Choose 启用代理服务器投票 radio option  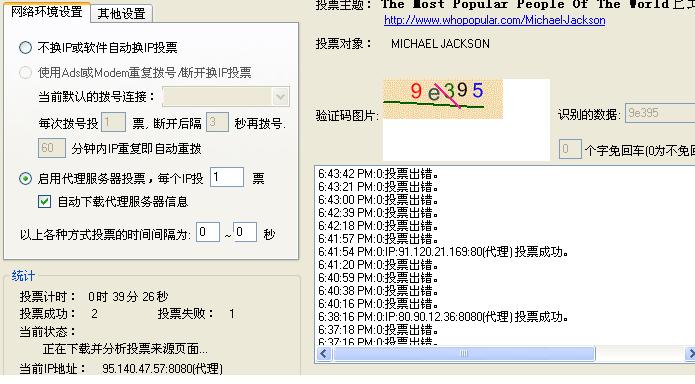(26, 178)
